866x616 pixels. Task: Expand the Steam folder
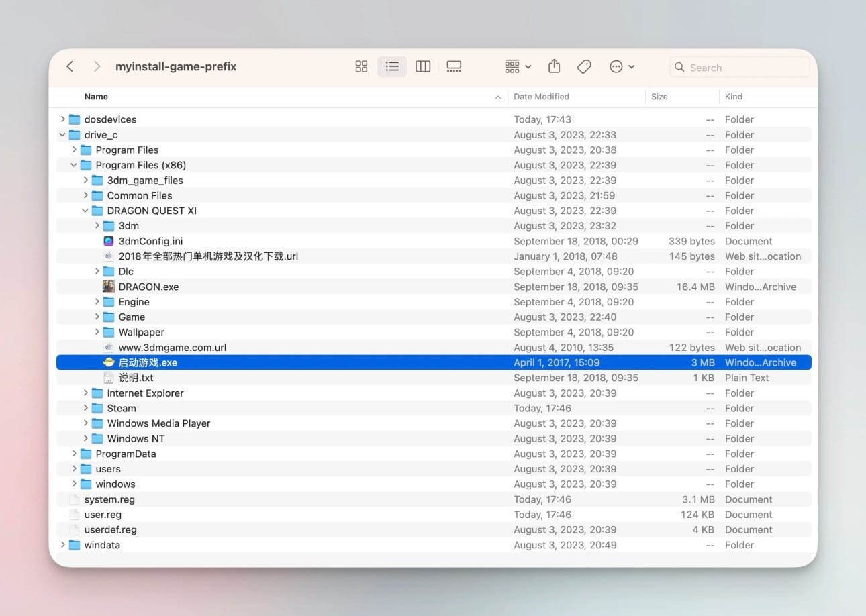click(x=85, y=408)
